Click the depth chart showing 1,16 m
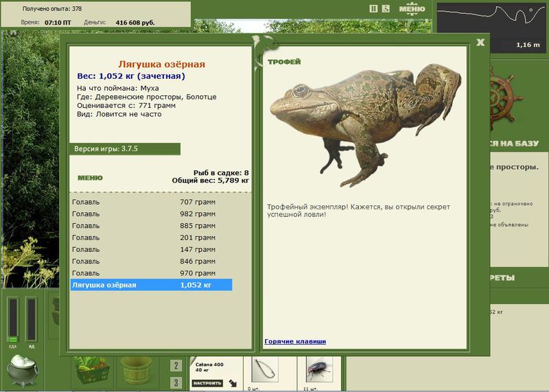549x392 pixels. pos(491,27)
